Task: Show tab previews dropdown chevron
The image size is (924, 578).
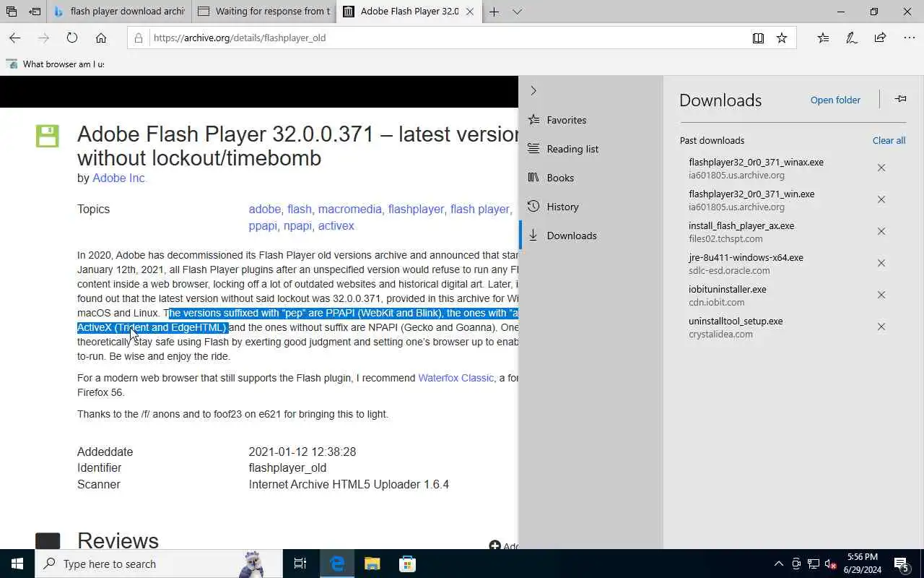Action: (517, 12)
